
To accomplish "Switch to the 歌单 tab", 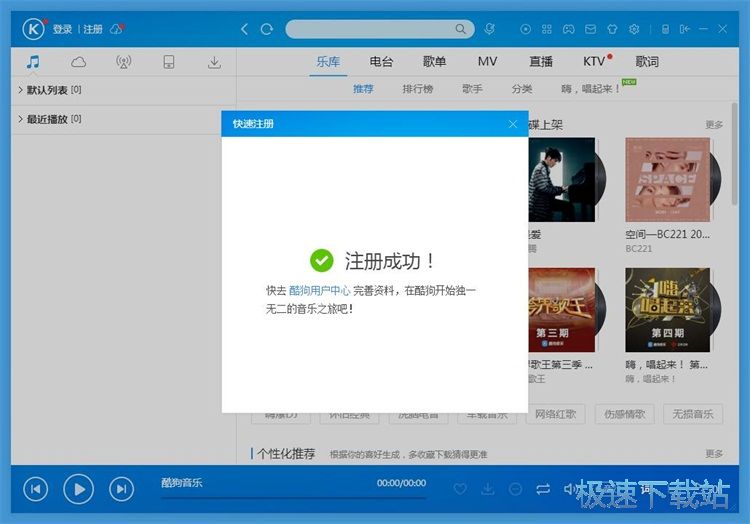I will 434,62.
